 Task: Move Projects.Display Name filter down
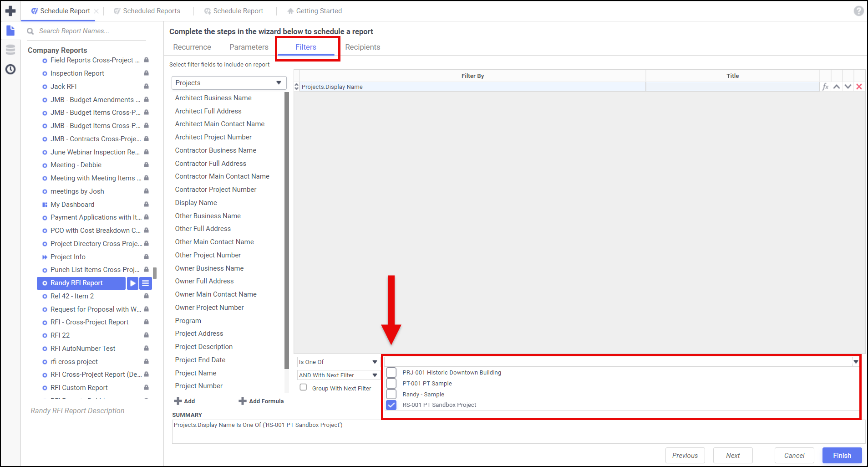(x=848, y=87)
